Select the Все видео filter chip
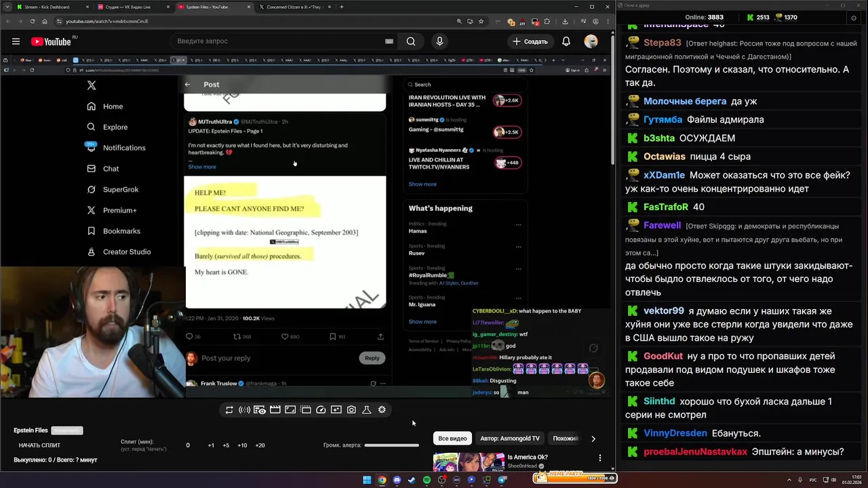868x488 pixels. point(452,439)
